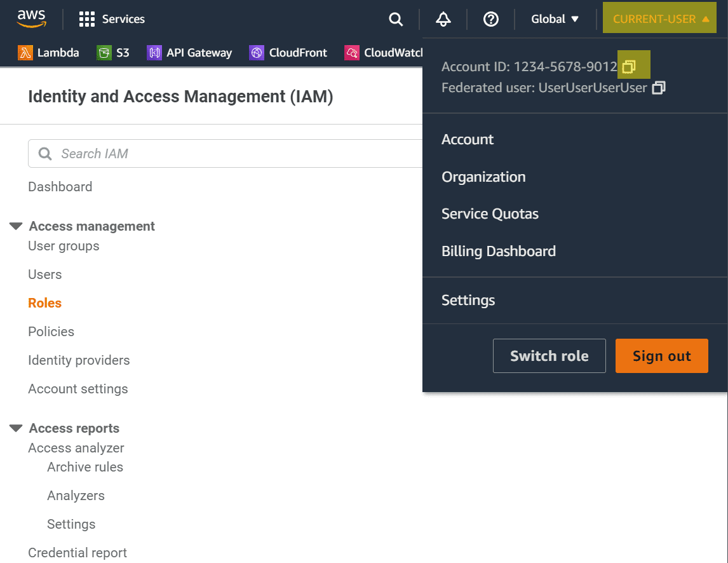Open the Lambda service shortcut
The width and height of the screenshot is (728, 563).
49,53
